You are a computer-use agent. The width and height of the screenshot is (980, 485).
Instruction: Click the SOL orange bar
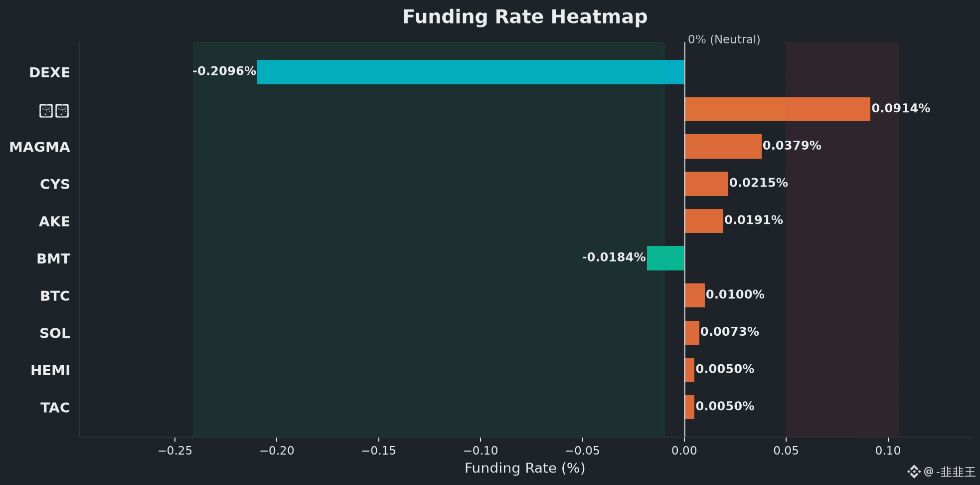tap(692, 333)
